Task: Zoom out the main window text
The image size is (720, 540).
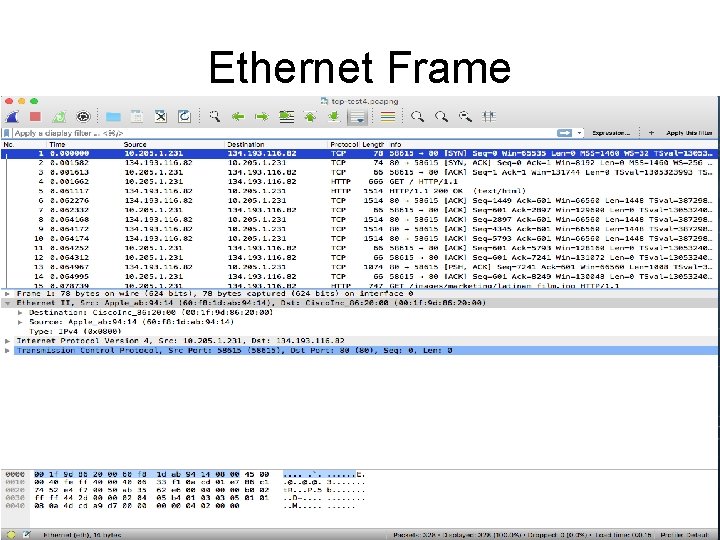Action: (441, 117)
